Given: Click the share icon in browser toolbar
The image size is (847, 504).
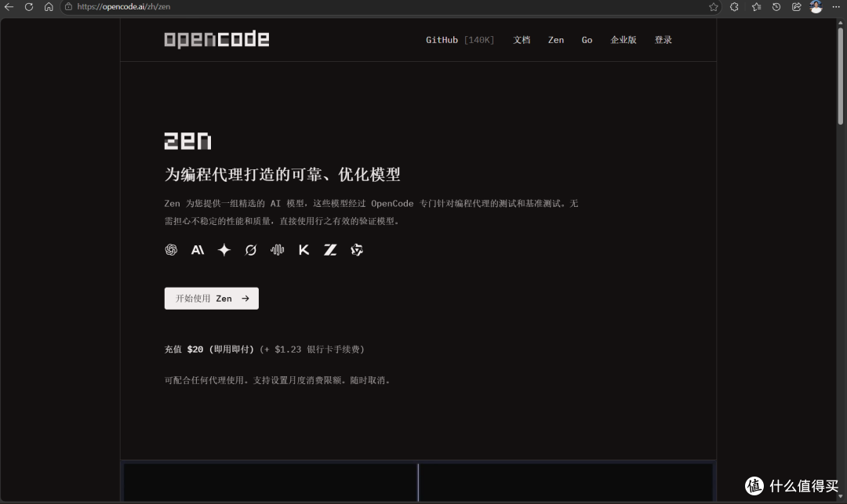Looking at the screenshot, I should click(796, 7).
